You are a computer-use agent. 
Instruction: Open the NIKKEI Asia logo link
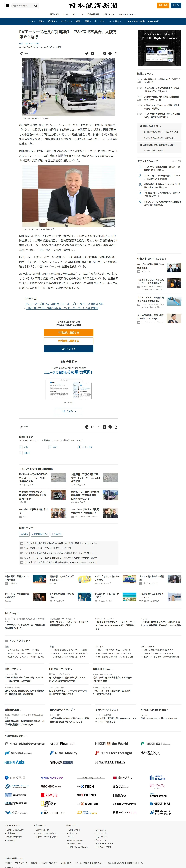pyautogui.click(x=14, y=762)
